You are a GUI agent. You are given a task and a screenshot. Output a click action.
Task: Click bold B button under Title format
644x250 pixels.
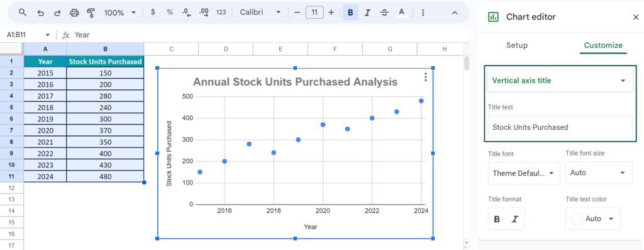(x=497, y=219)
